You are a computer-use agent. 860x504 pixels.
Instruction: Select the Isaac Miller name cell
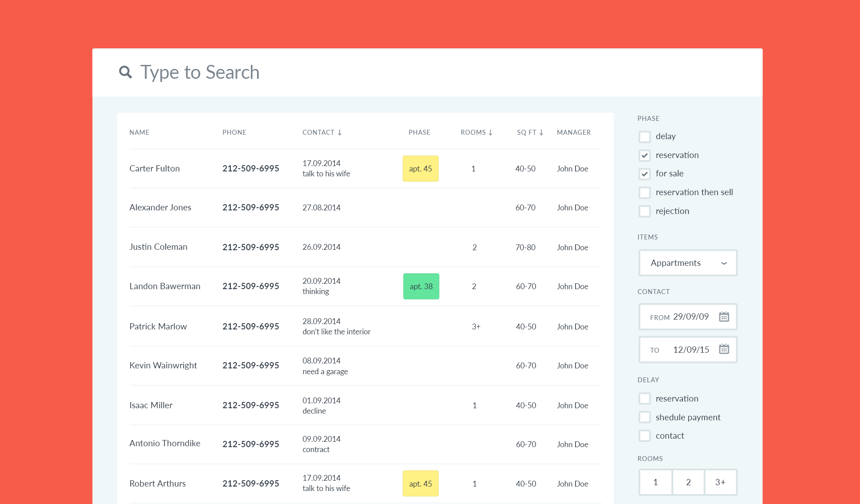click(x=151, y=405)
